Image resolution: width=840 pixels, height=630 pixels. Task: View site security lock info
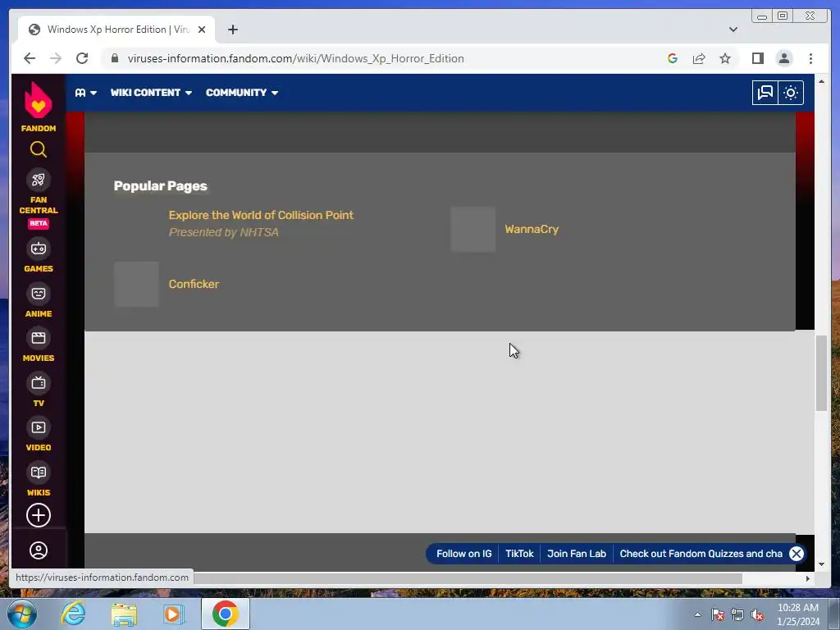pos(115,58)
